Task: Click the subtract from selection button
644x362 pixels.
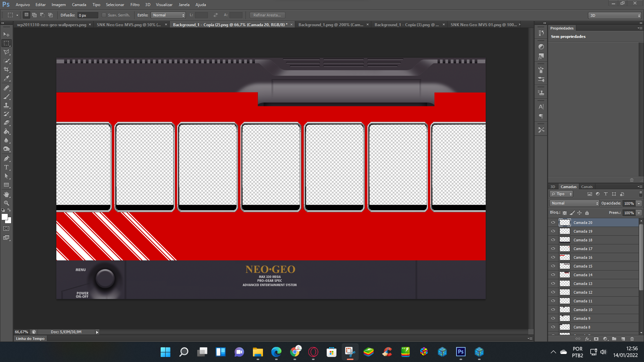Action: (42, 15)
